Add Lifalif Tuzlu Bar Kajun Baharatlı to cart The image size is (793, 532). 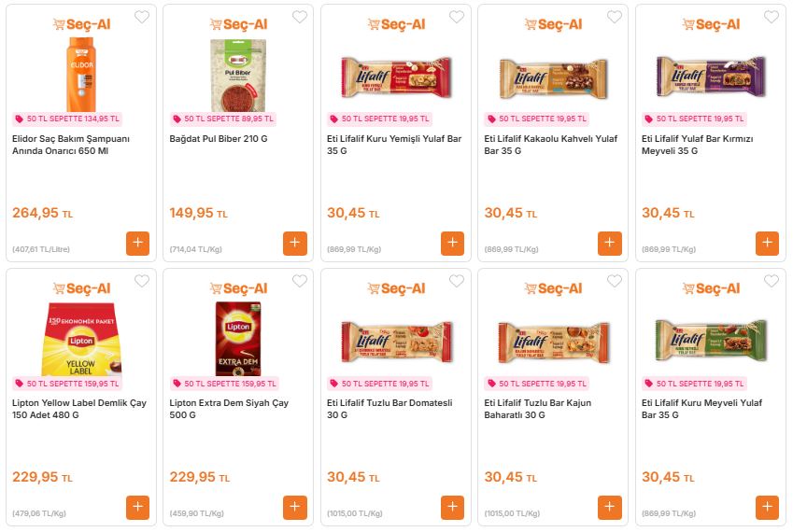click(610, 507)
